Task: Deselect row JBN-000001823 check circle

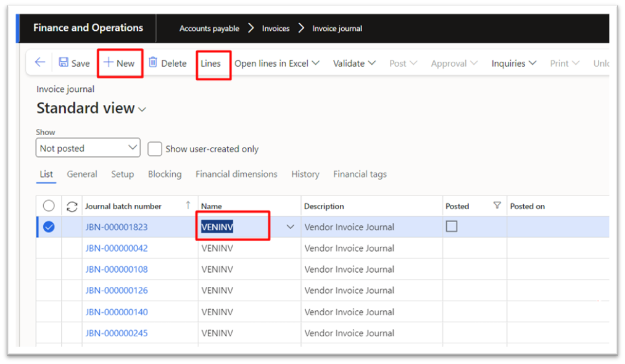Action: click(x=49, y=227)
